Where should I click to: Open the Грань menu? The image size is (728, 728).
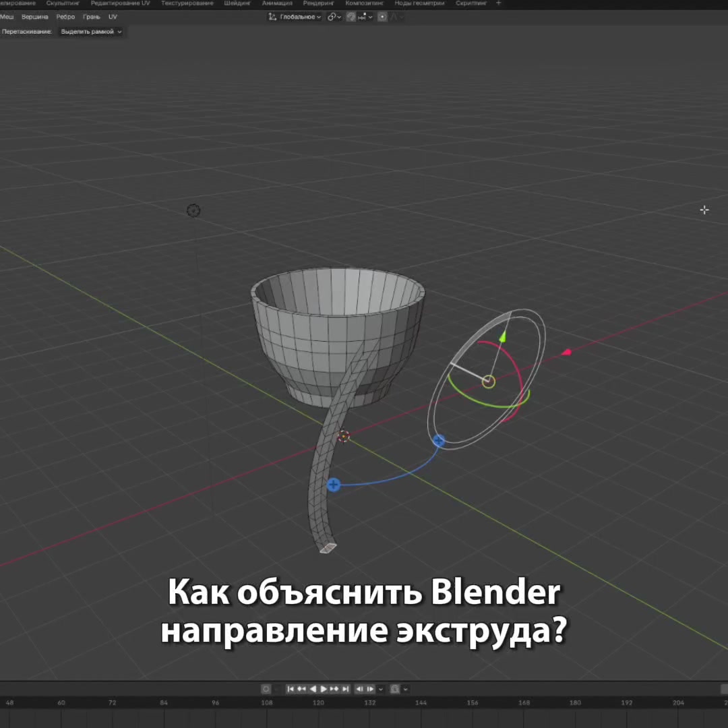click(92, 17)
